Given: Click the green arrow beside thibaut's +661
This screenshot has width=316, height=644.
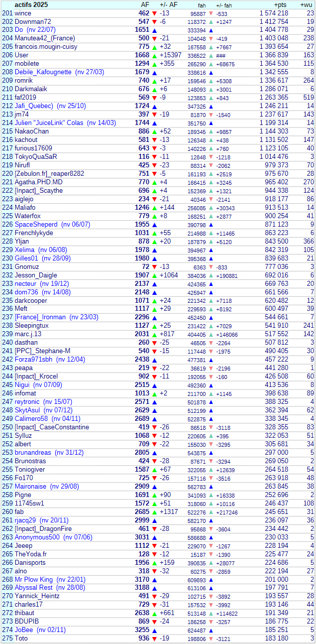Looking at the screenshot, I should [154, 614].
